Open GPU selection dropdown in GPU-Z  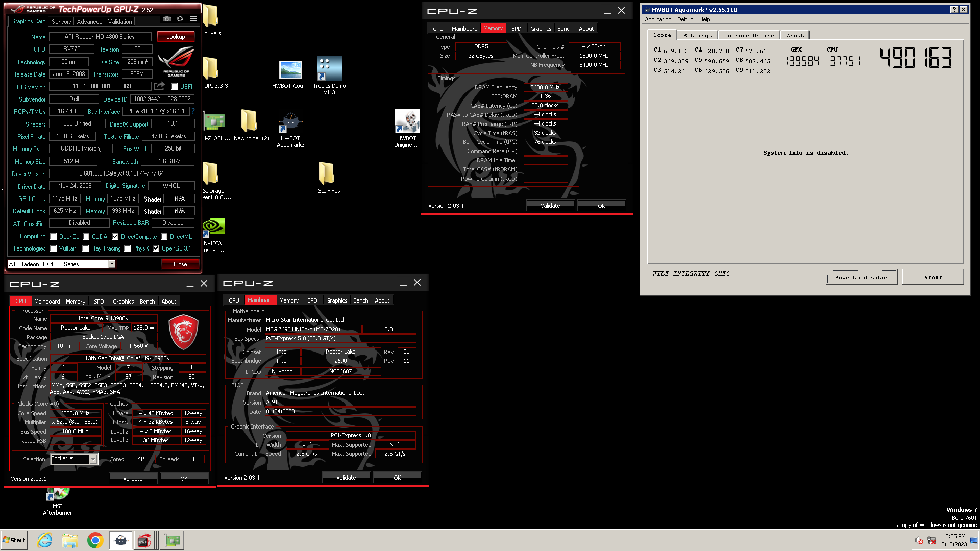tap(112, 264)
